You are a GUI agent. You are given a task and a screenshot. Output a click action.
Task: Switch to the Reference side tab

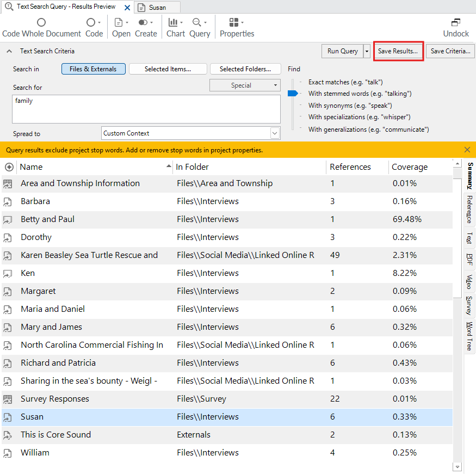(469, 210)
